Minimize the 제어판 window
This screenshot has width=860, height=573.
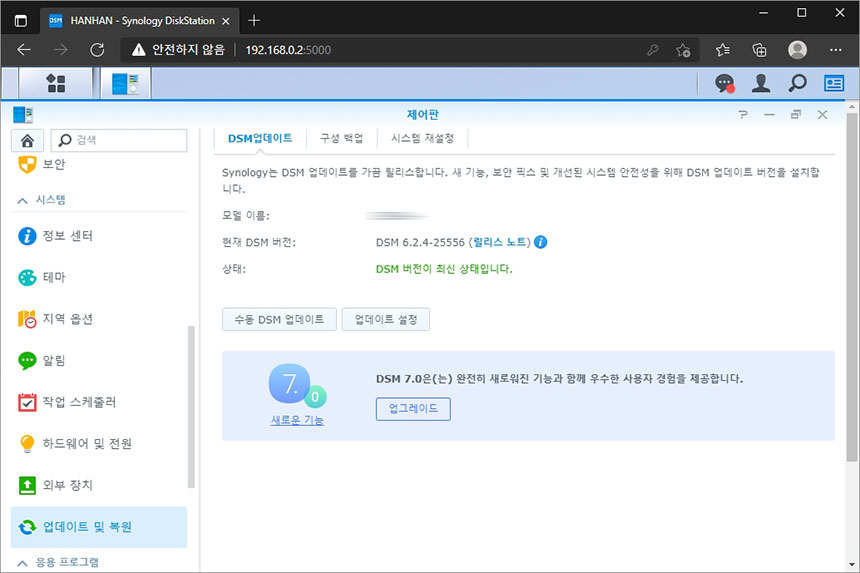click(770, 115)
